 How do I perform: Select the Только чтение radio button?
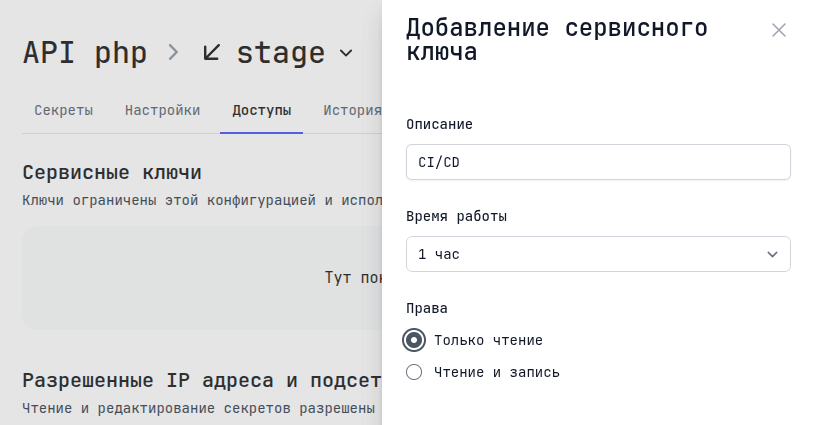pyautogui.click(x=414, y=340)
